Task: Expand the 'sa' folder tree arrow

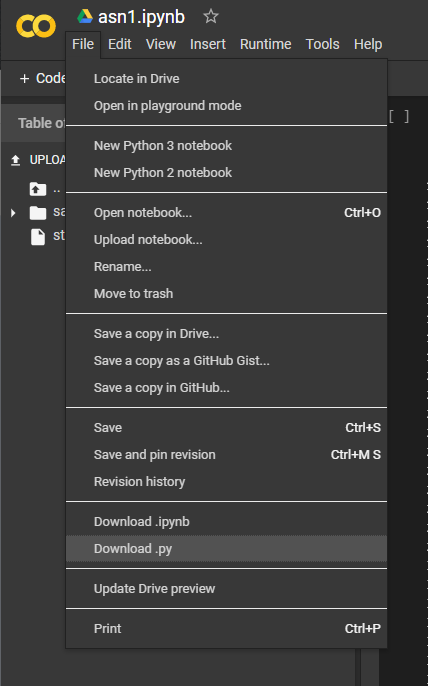Action: point(13,213)
